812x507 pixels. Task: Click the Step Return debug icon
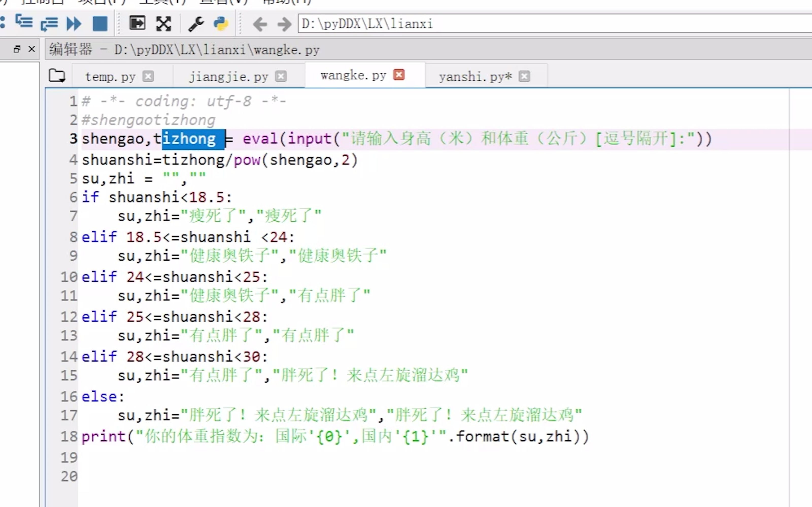click(x=49, y=24)
